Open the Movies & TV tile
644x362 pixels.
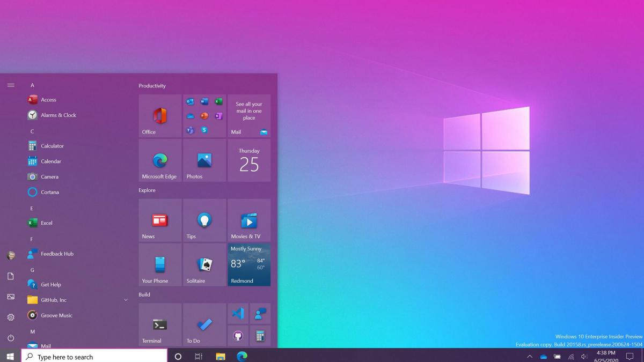tap(248, 220)
